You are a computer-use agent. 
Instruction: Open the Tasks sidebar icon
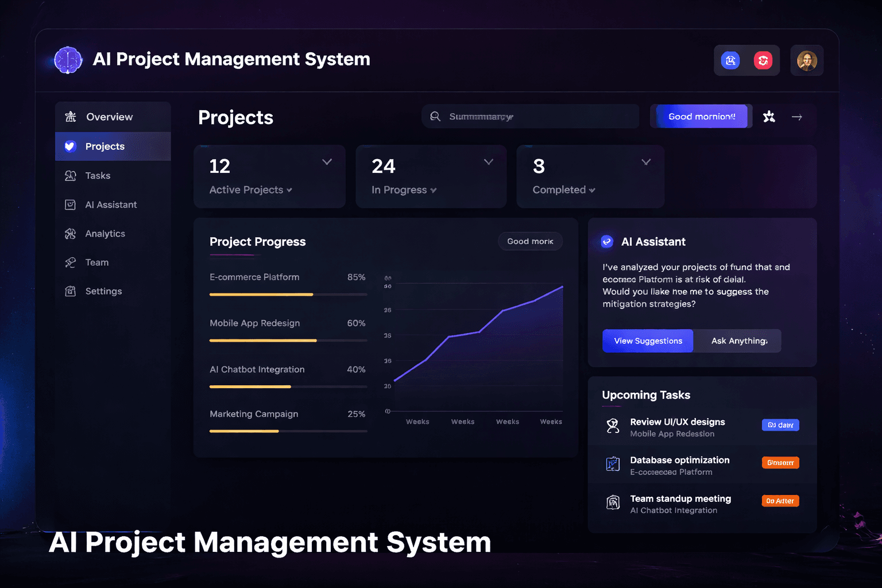pos(70,175)
